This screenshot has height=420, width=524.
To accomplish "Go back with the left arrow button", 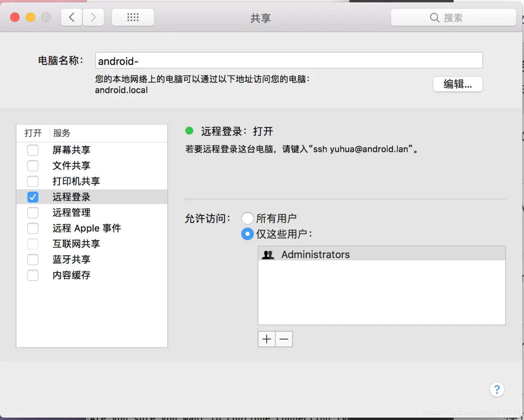I will (x=72, y=17).
